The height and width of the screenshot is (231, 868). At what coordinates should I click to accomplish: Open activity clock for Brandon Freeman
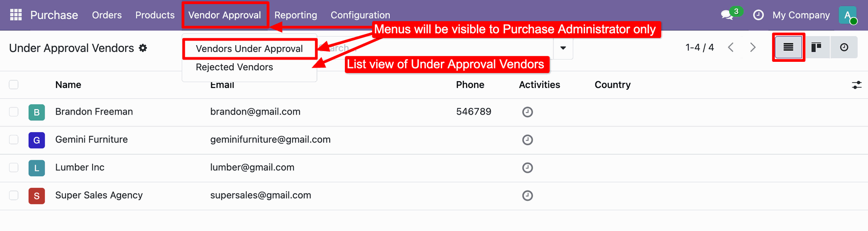527,112
